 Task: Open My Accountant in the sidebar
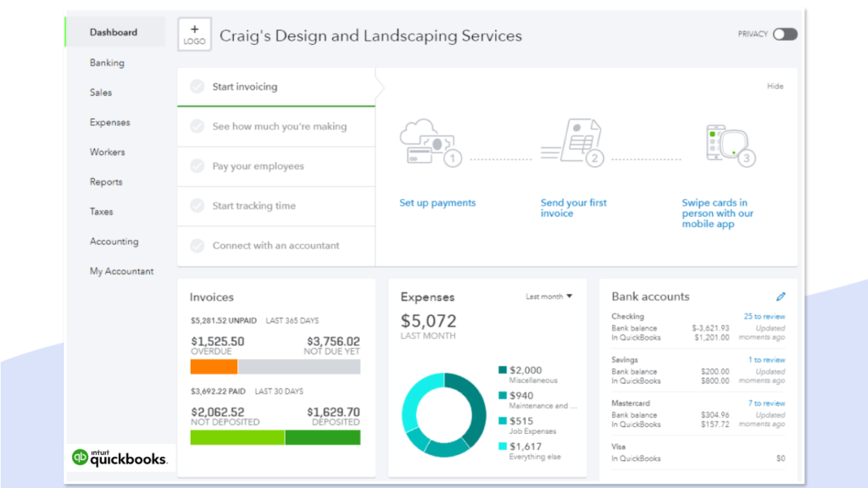tap(122, 271)
